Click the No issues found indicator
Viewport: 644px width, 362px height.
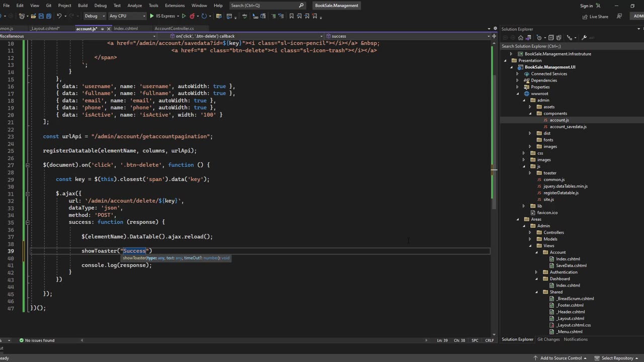[36, 340]
